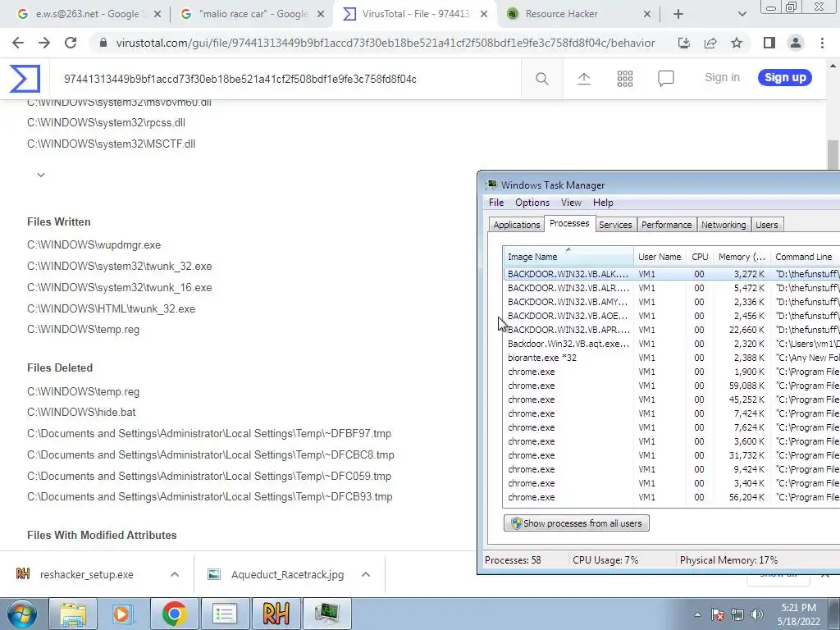The height and width of the screenshot is (630, 840).
Task: Open reshacker_setup.exe download options chevron
Action: 175,574
